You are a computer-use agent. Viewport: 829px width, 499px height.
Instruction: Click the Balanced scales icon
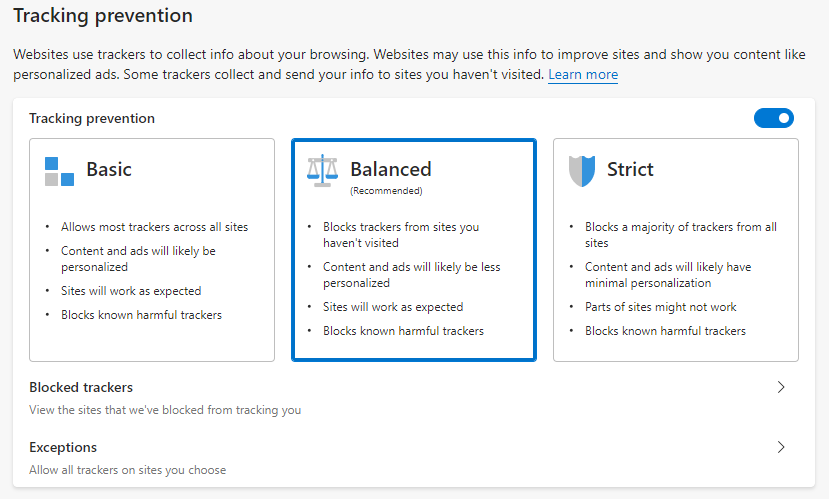[322, 171]
